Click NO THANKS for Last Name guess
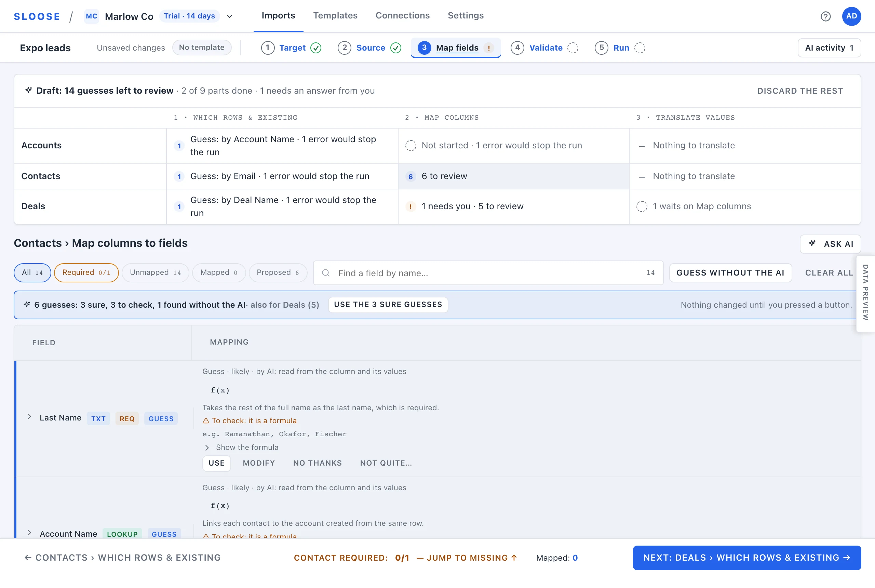This screenshot has width=875, height=588. click(x=318, y=463)
